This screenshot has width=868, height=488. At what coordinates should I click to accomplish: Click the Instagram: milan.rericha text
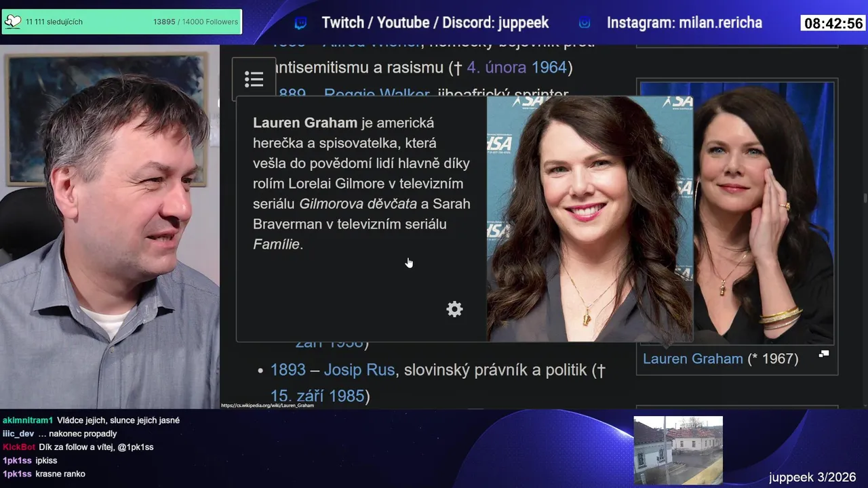click(684, 23)
